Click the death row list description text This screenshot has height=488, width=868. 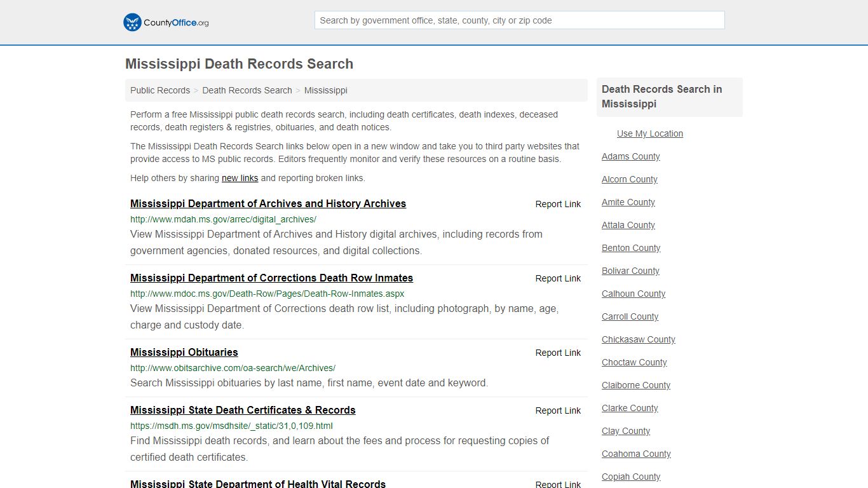pyautogui.click(x=344, y=316)
